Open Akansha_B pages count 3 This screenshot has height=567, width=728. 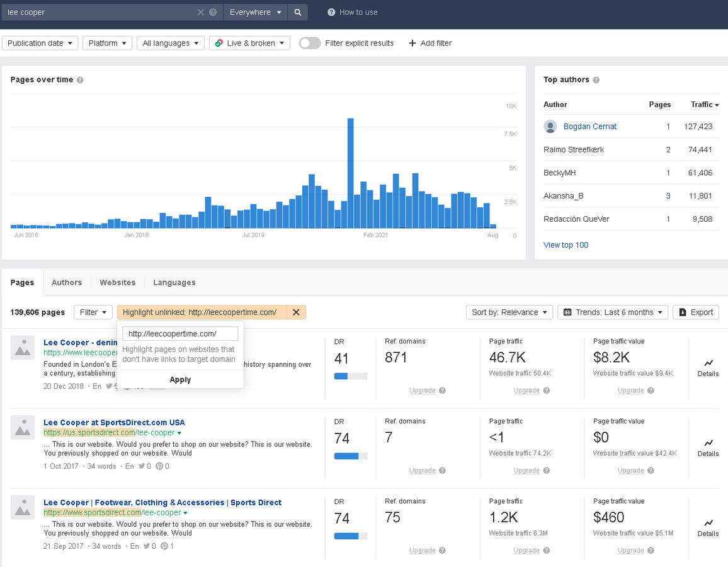click(x=668, y=196)
